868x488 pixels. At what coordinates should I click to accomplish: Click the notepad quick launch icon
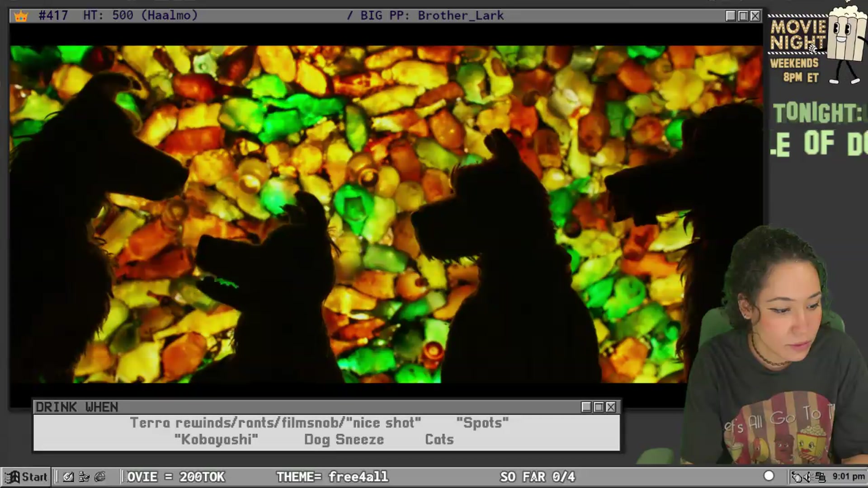(x=68, y=477)
